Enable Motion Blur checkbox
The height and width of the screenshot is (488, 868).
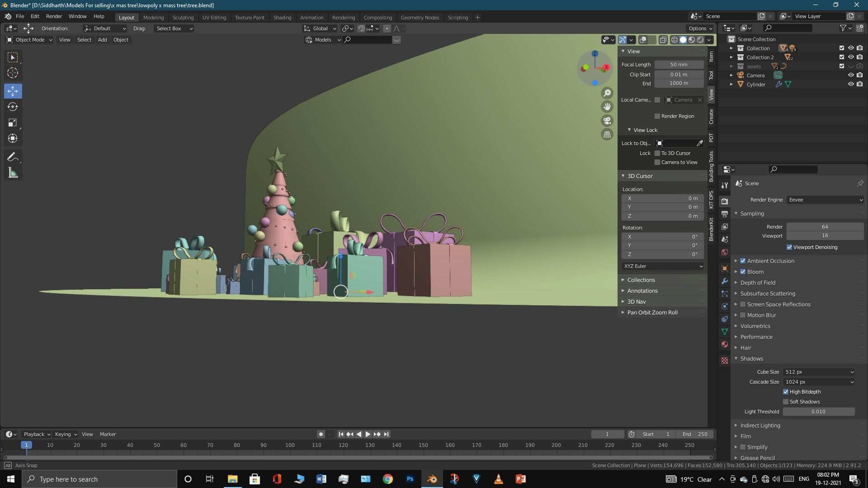coord(743,315)
